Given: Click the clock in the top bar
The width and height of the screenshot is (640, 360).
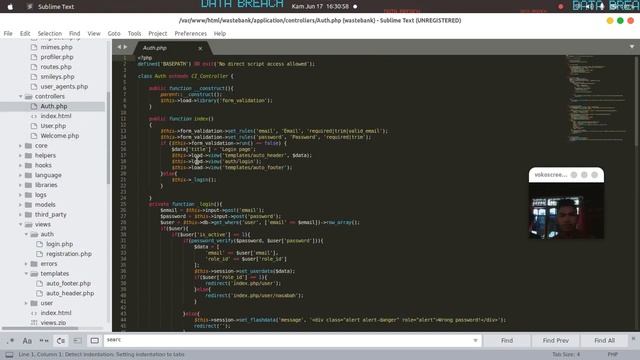Looking at the screenshot, I should click(x=320, y=7).
